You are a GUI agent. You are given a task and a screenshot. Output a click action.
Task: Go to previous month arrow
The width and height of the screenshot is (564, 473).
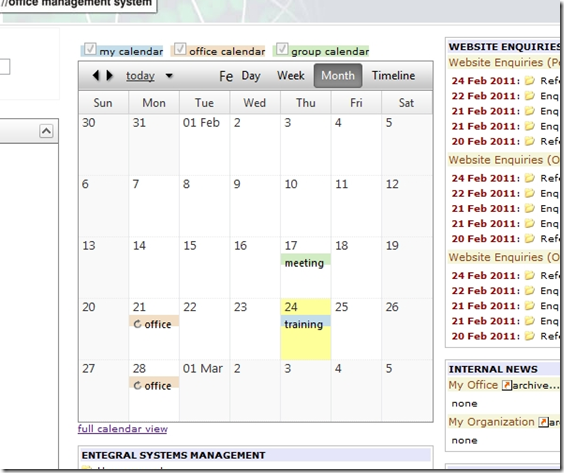click(x=95, y=75)
